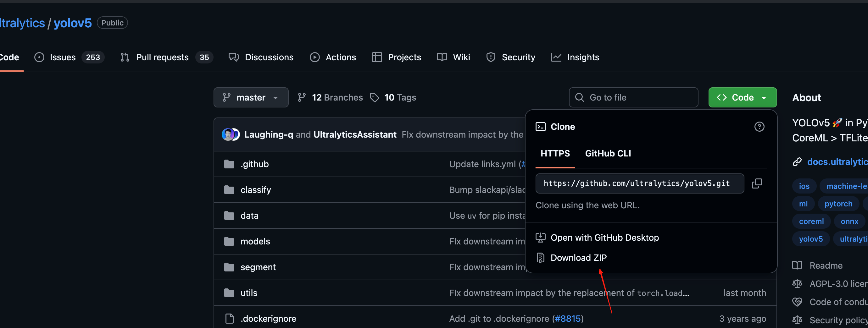Switch to the GitHub CLI tab

pos(608,154)
